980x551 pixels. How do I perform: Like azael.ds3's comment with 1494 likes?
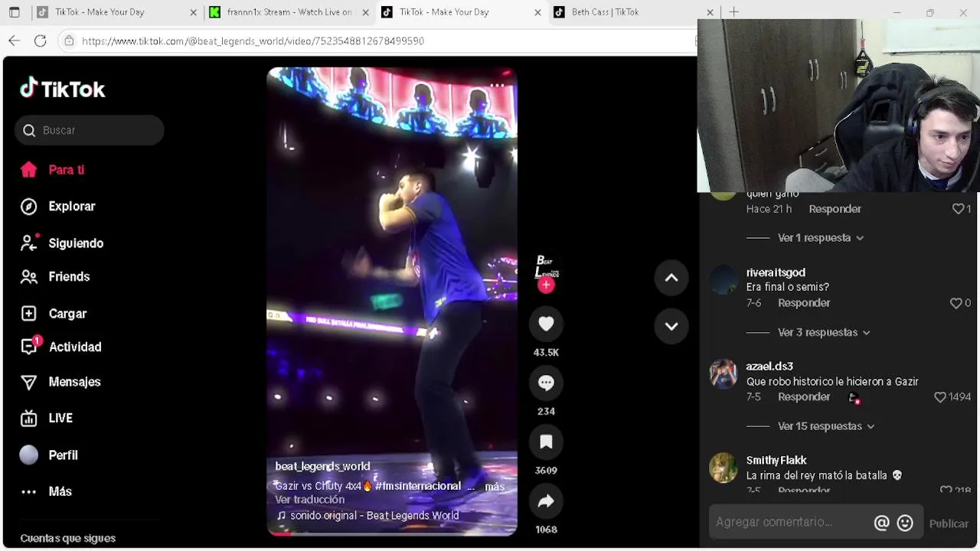click(940, 397)
